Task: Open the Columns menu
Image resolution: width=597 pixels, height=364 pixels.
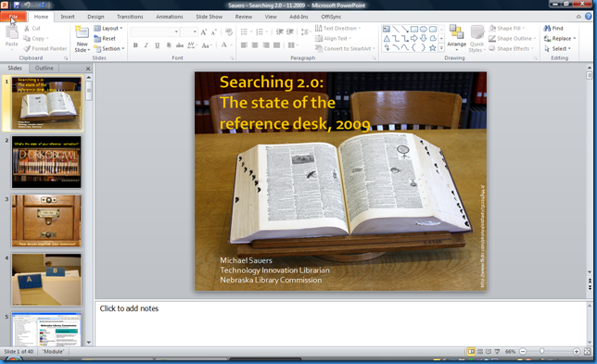Action: 292,45
